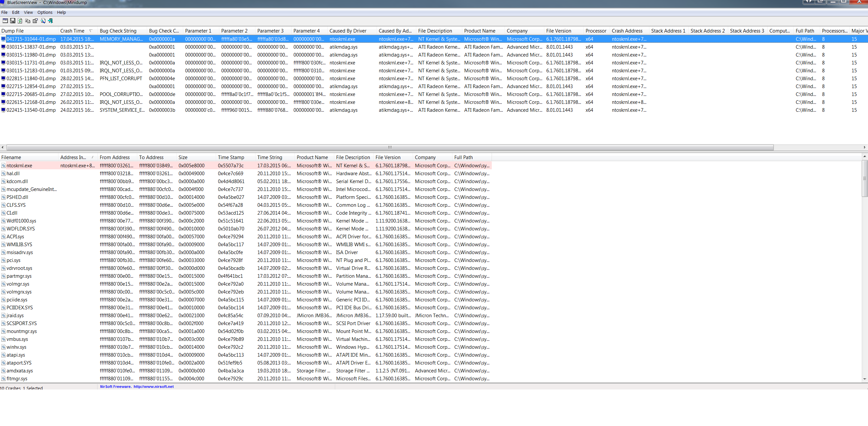The image size is (868, 426).
Task: Click the horizontal scrollbar of the upper pane
Action: pos(390,147)
